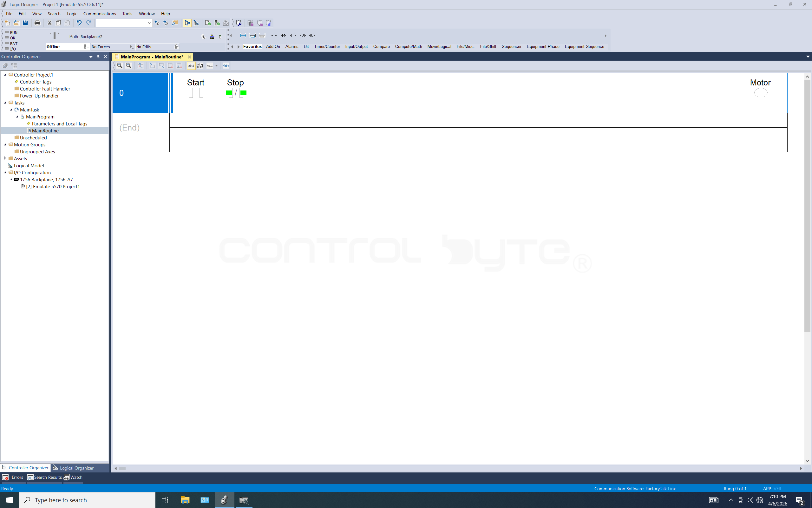Toggle the 'abcd' description display button
This screenshot has width=812, height=508.
pyautogui.click(x=191, y=65)
